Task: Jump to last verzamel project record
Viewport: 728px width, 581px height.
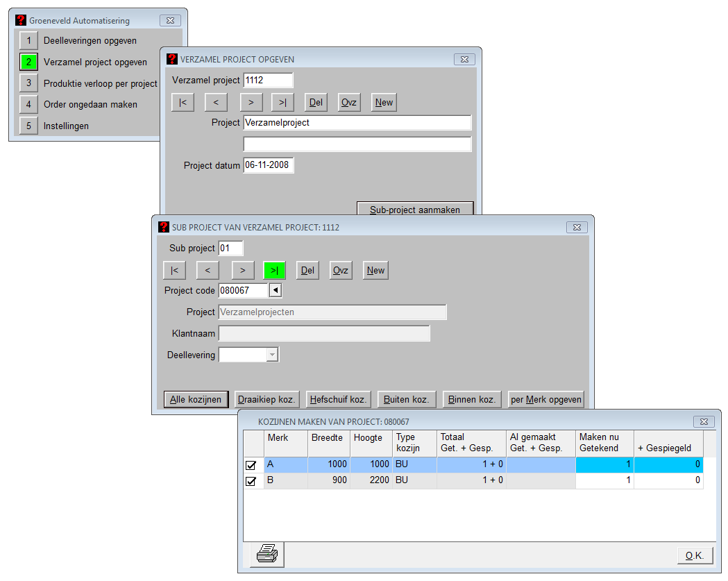Action: (282, 103)
